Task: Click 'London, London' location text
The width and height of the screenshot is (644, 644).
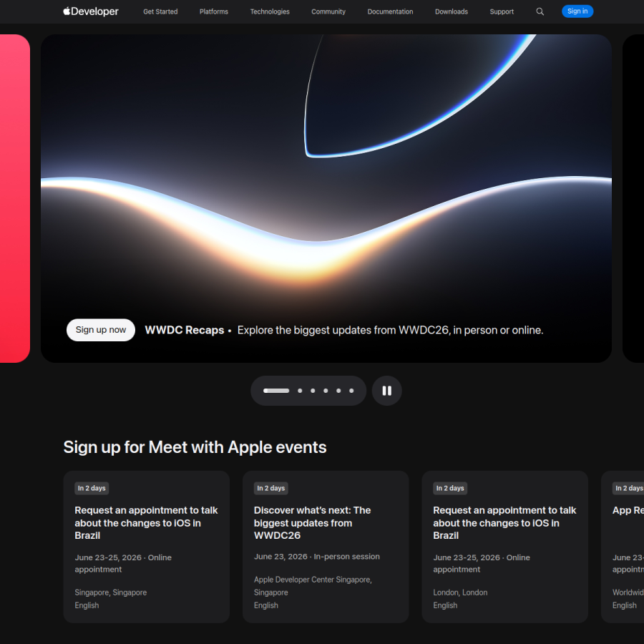Action: [460, 592]
